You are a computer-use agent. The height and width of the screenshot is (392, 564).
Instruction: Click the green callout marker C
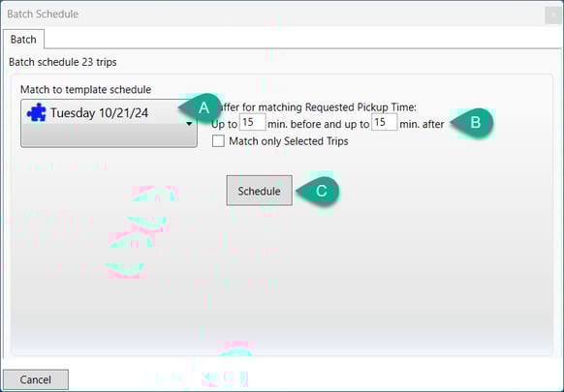pyautogui.click(x=318, y=191)
